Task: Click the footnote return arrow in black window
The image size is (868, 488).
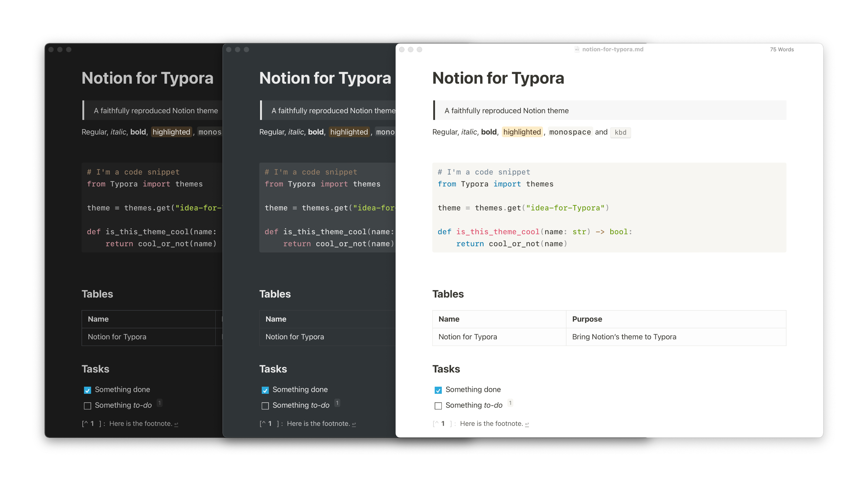Action: coord(176,424)
